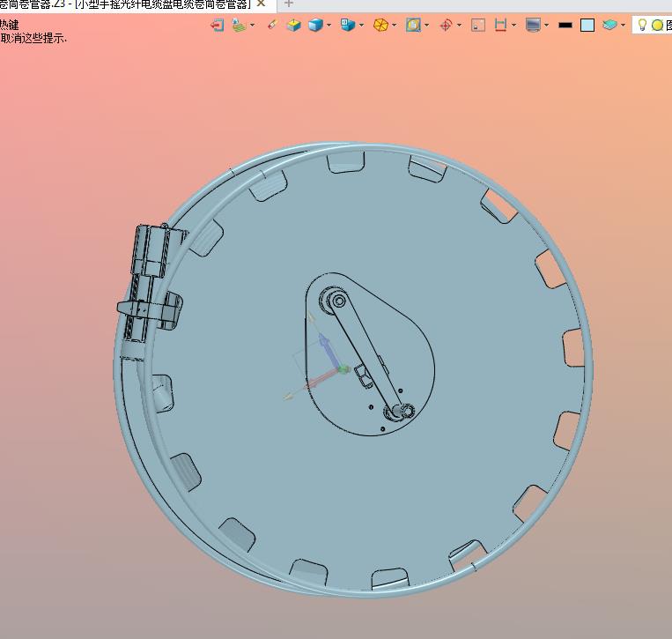672x639 pixels.
Task: Click the orange polyhedron icon
Action: [x=380, y=26]
